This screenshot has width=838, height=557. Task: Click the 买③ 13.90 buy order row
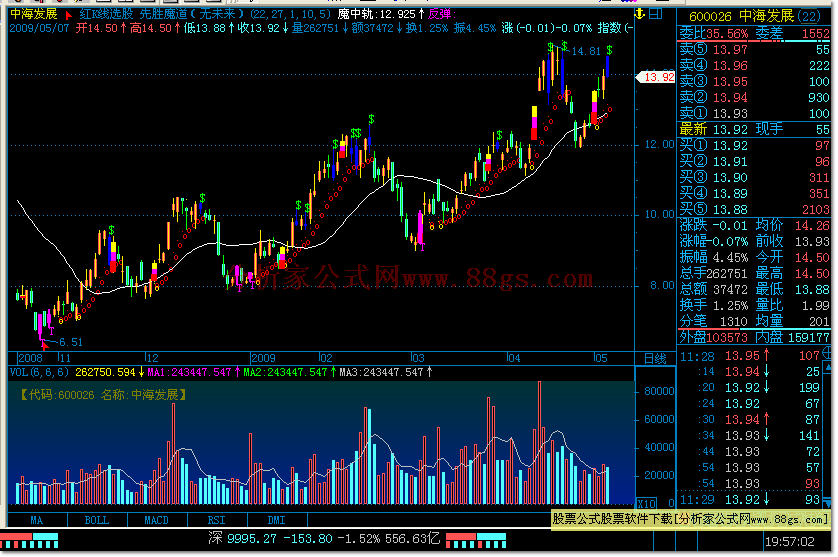tap(755, 177)
